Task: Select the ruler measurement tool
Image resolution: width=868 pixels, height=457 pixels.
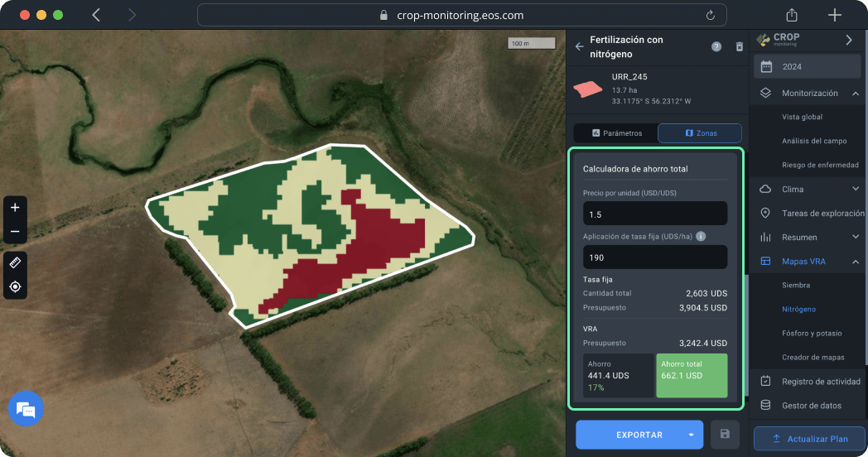Action: [x=15, y=262]
